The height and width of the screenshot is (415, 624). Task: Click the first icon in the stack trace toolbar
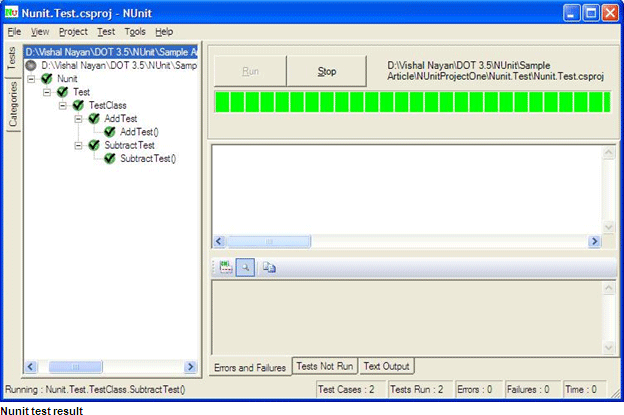[226, 267]
